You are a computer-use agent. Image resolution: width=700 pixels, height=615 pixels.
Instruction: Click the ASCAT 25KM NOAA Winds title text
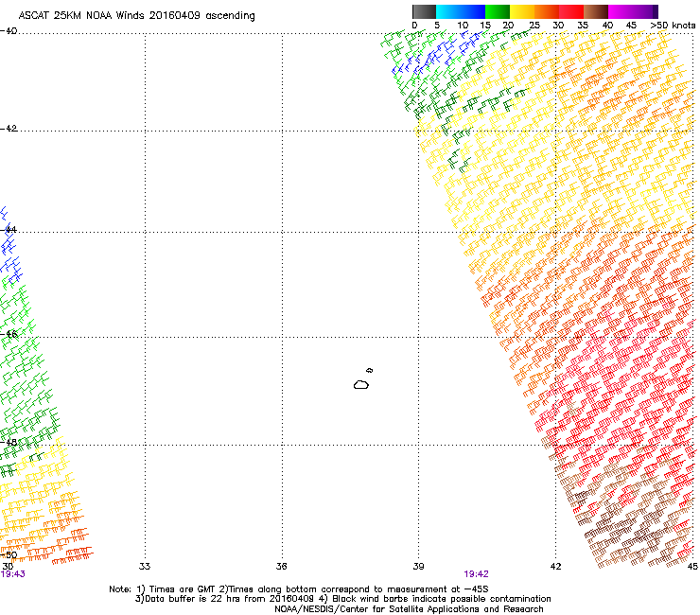(136, 16)
